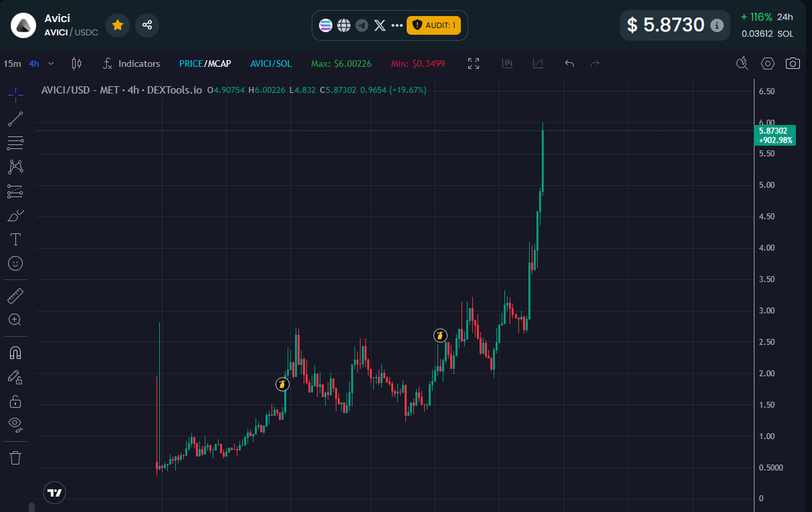The width and height of the screenshot is (812, 512).
Task: Click the 0.5000 price axis label
Action: click(x=771, y=467)
